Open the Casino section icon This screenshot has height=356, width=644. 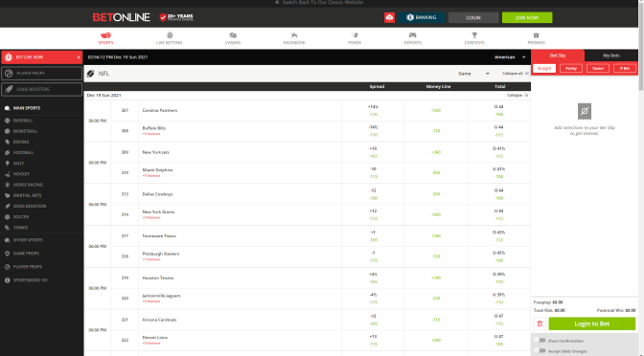(x=233, y=35)
